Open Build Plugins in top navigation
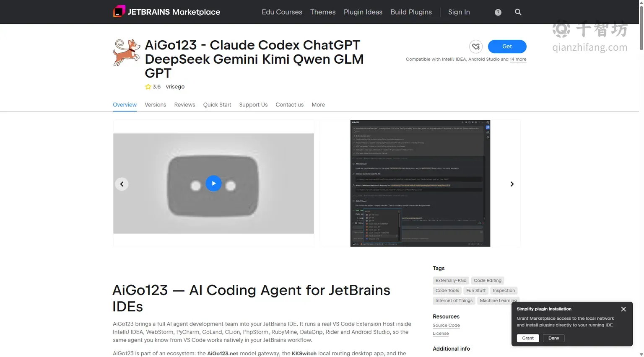The width and height of the screenshot is (644, 357). click(x=411, y=12)
